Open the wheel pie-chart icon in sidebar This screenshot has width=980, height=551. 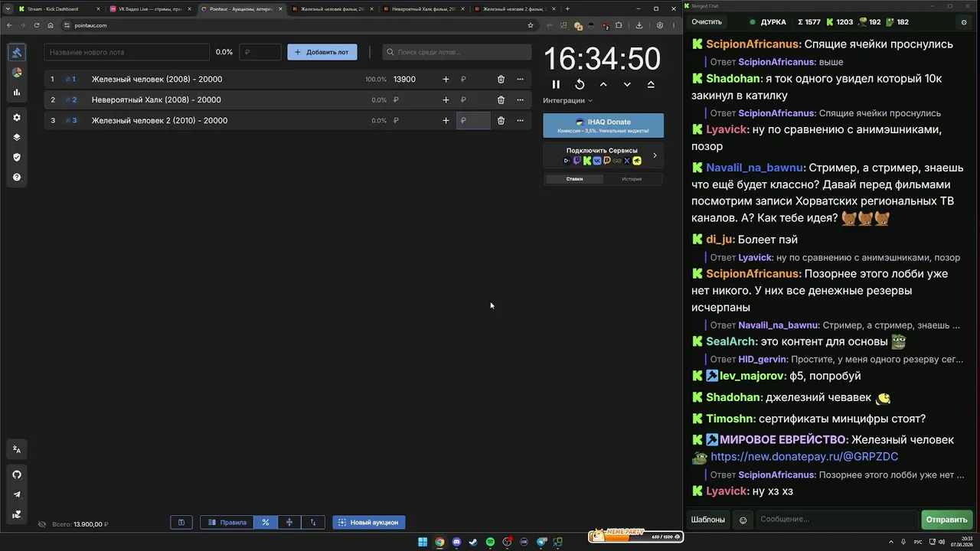click(x=17, y=73)
